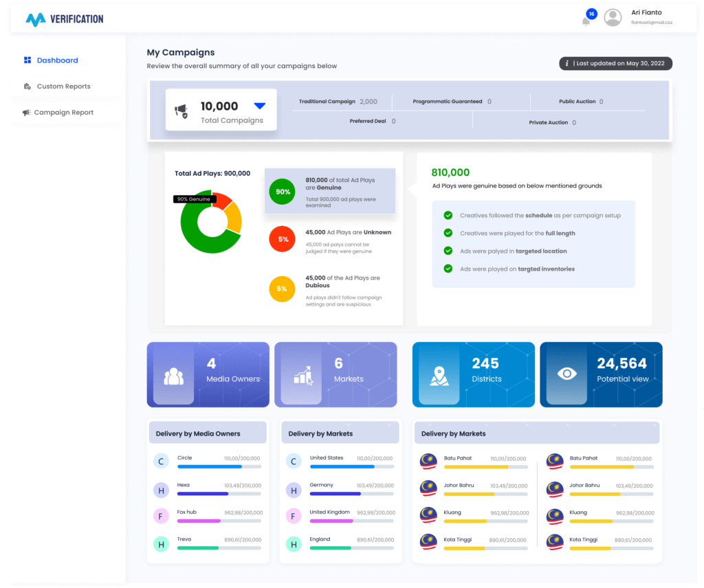Click the targeted location green checkmark
704x588 pixels.
[x=448, y=251]
